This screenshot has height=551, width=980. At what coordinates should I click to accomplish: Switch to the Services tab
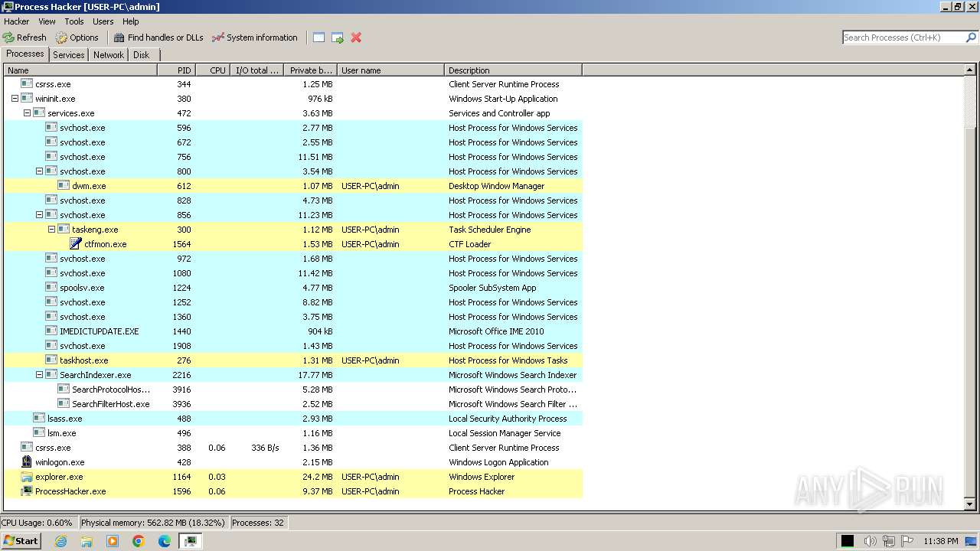coord(69,55)
